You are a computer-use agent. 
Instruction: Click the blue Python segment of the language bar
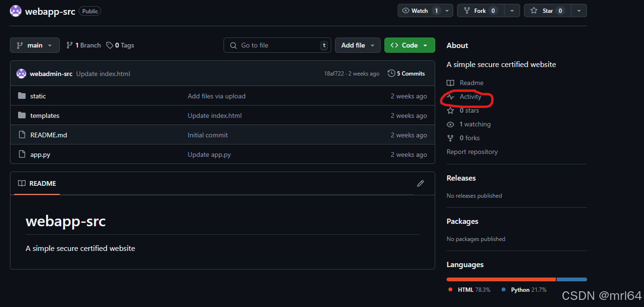pos(572,279)
